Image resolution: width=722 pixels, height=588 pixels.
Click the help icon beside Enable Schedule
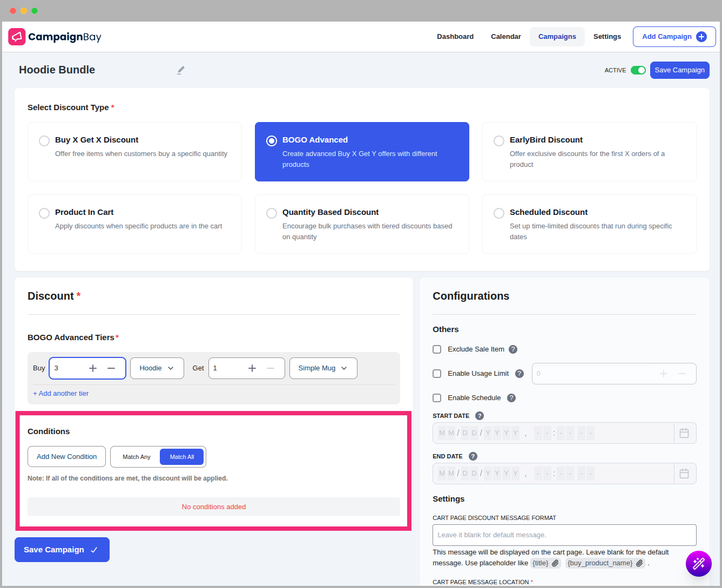pyautogui.click(x=511, y=398)
